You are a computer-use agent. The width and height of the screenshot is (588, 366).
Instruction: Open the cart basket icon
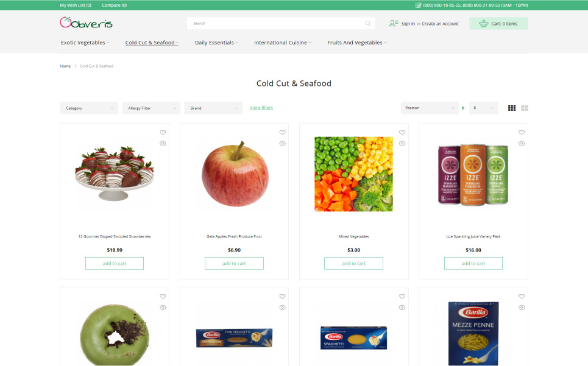(483, 23)
